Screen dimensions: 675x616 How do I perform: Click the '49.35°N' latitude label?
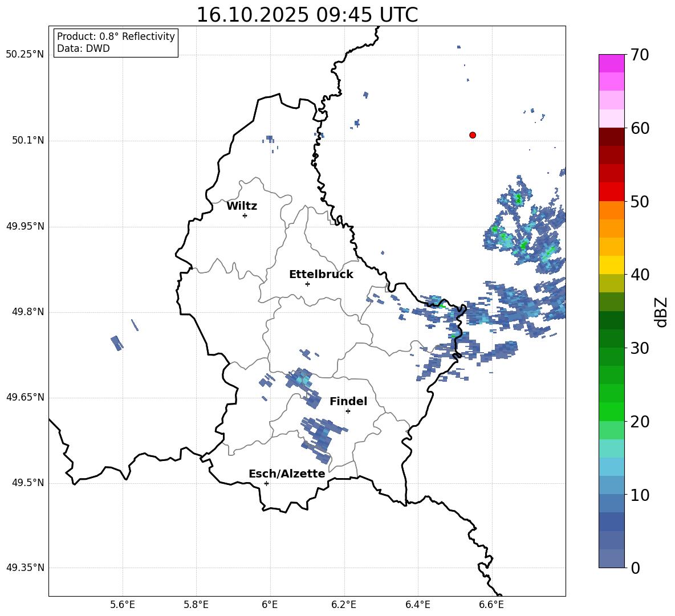tap(25, 568)
